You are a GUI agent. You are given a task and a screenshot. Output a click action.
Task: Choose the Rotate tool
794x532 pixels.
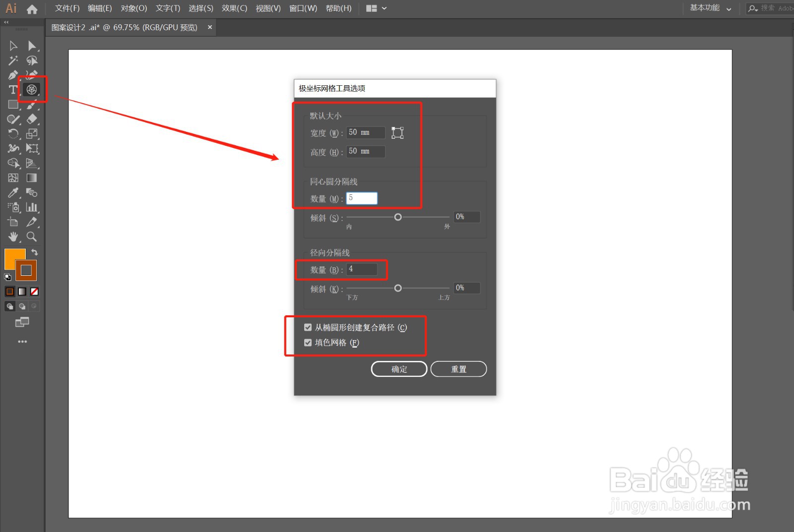tap(13, 134)
